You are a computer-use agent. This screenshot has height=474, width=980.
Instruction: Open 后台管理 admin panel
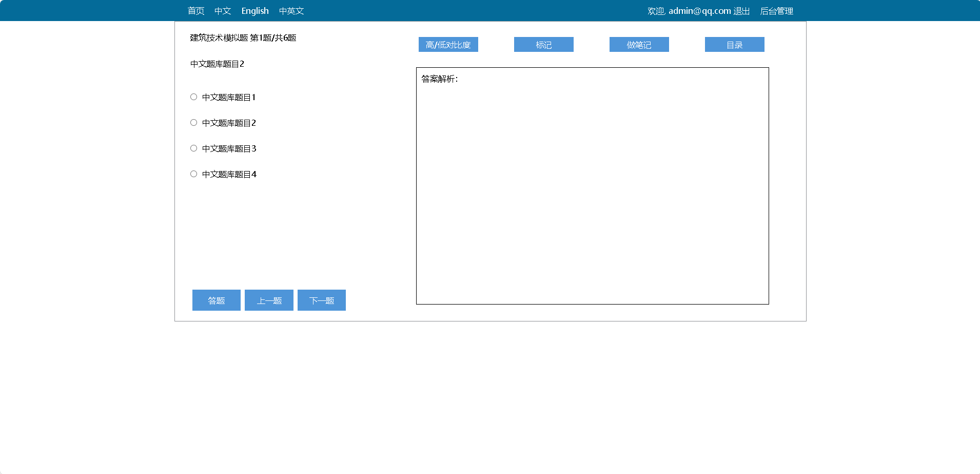(776, 11)
